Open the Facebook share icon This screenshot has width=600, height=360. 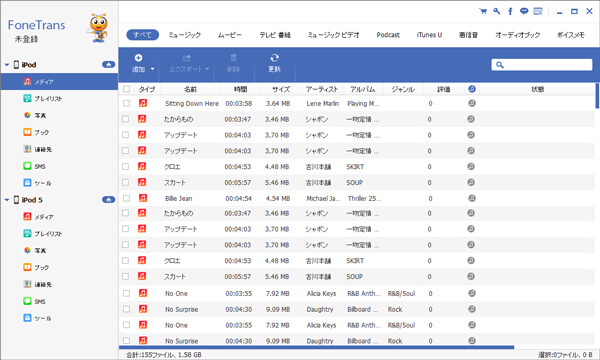tap(510, 11)
